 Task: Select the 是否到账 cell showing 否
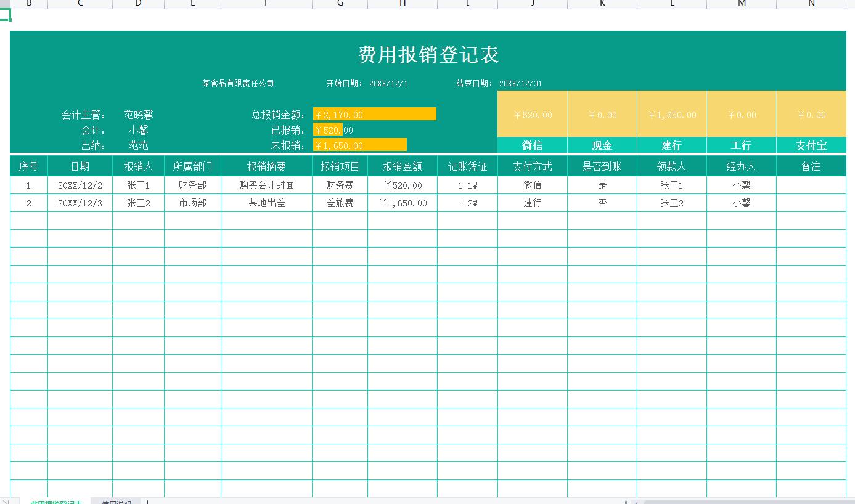(602, 202)
